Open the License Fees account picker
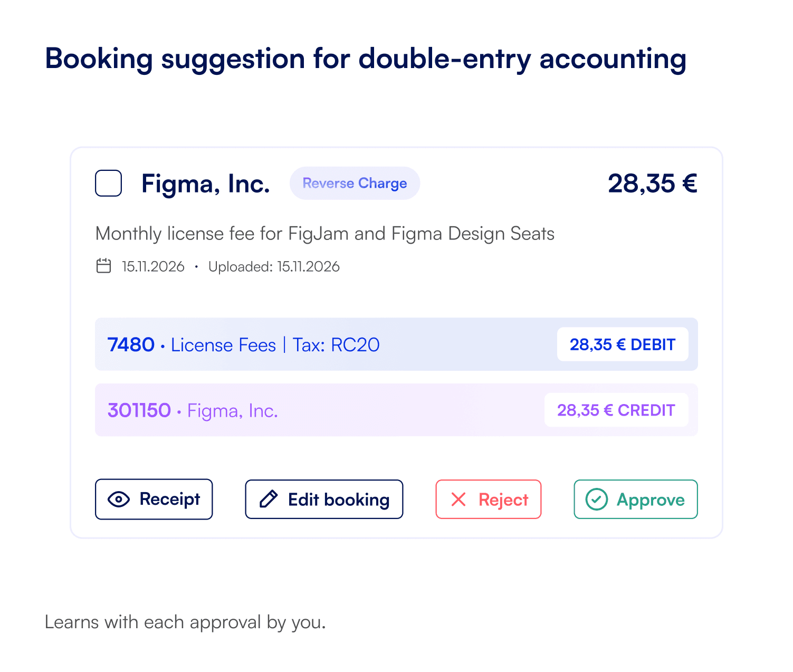793x672 pixels. [x=223, y=344]
